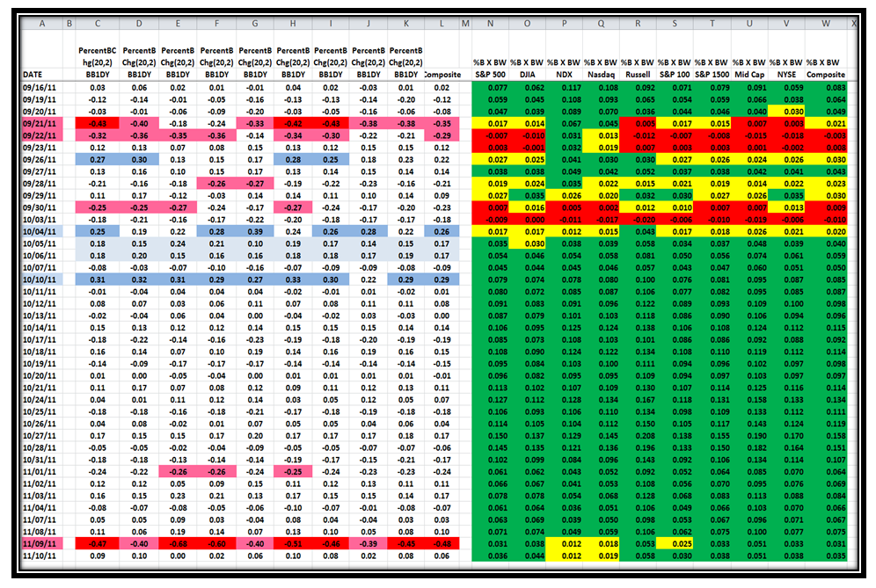The height and width of the screenshot is (588, 876).
Task: Click the NYSE column label
Action: 786,75
